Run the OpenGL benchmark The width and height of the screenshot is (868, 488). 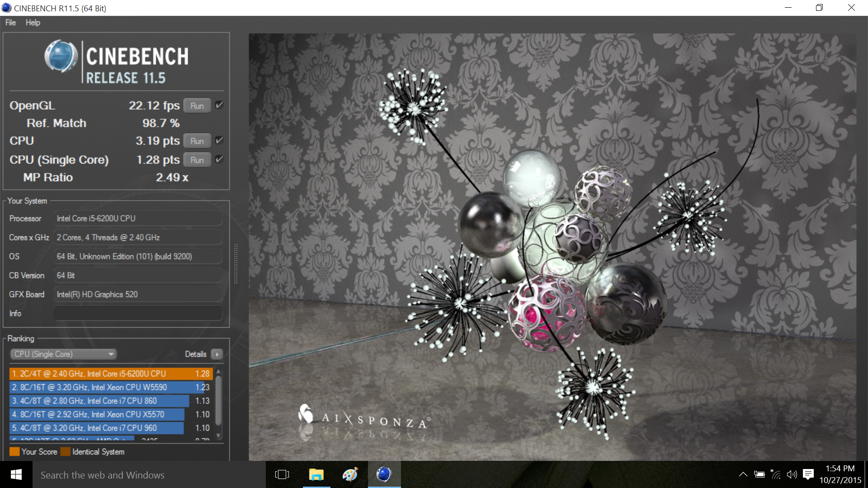[197, 106]
